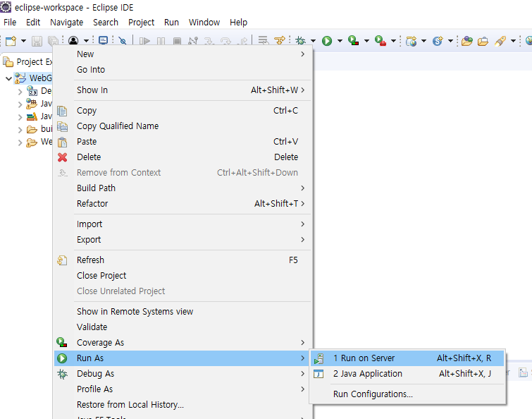Click the user profile toolbar icon
Screen dimensions: 532x419
(73, 41)
